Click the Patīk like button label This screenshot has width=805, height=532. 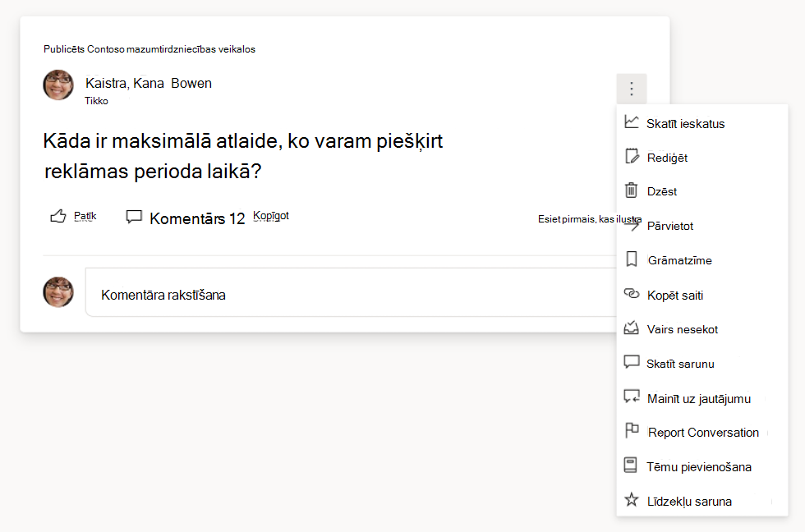(x=85, y=216)
